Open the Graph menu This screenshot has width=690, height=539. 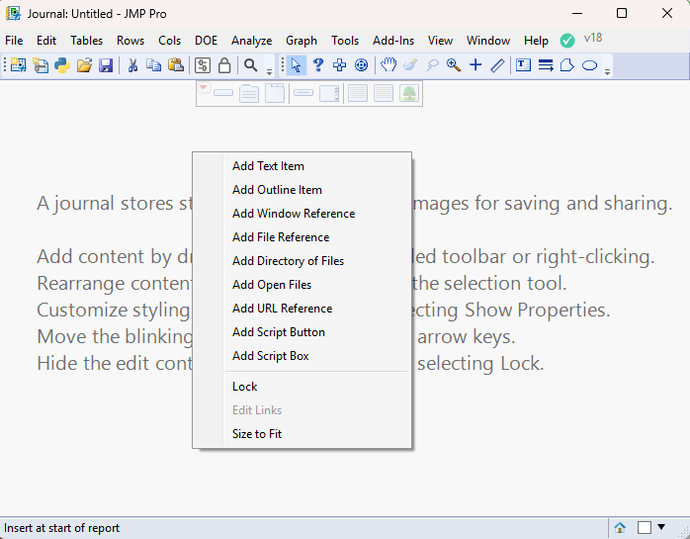tap(301, 41)
